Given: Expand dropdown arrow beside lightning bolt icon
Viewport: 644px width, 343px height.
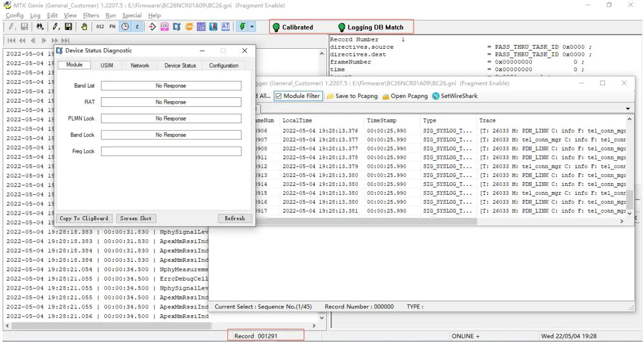Looking at the screenshot, I should pyautogui.click(x=252, y=27).
